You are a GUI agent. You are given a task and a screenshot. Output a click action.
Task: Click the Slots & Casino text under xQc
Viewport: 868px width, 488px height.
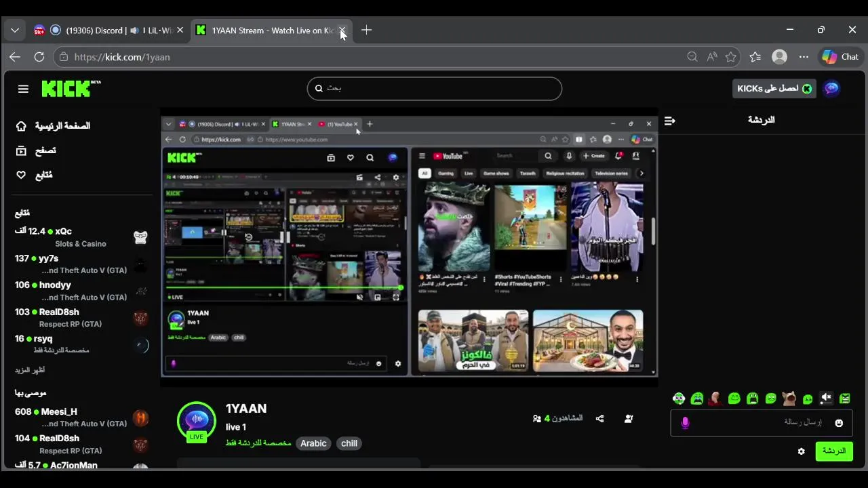tap(81, 244)
